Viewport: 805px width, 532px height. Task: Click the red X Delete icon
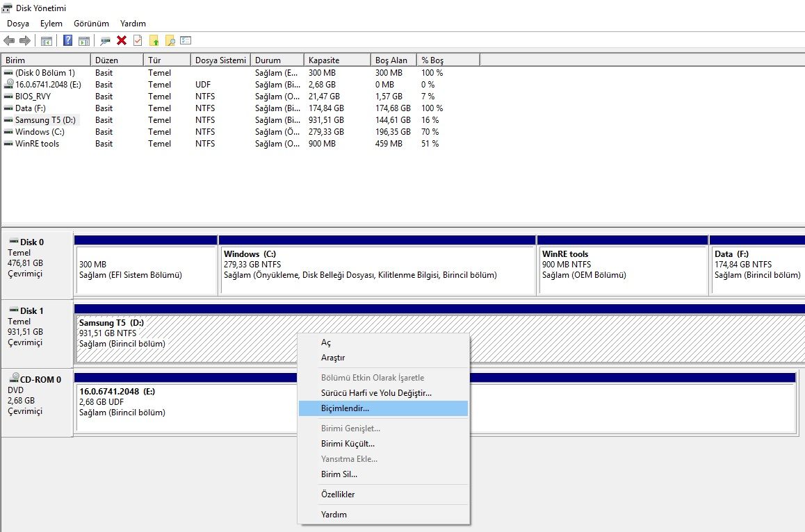[122, 40]
